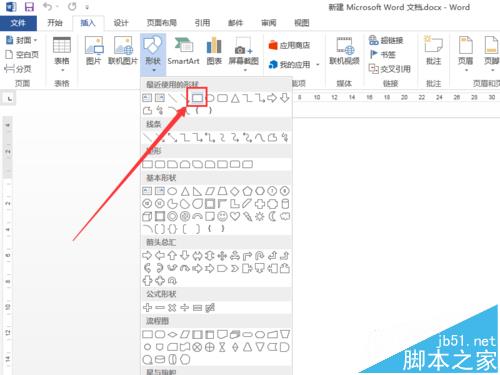Screen dimensions: 500x375
Task: Choose the first rectangle in the 矩形 section
Action: coord(147,164)
